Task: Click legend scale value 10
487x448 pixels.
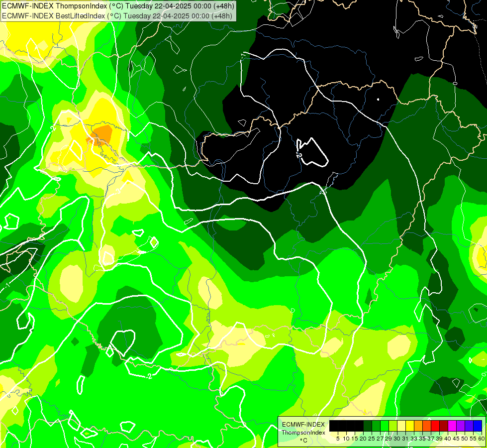Action: [346, 439]
